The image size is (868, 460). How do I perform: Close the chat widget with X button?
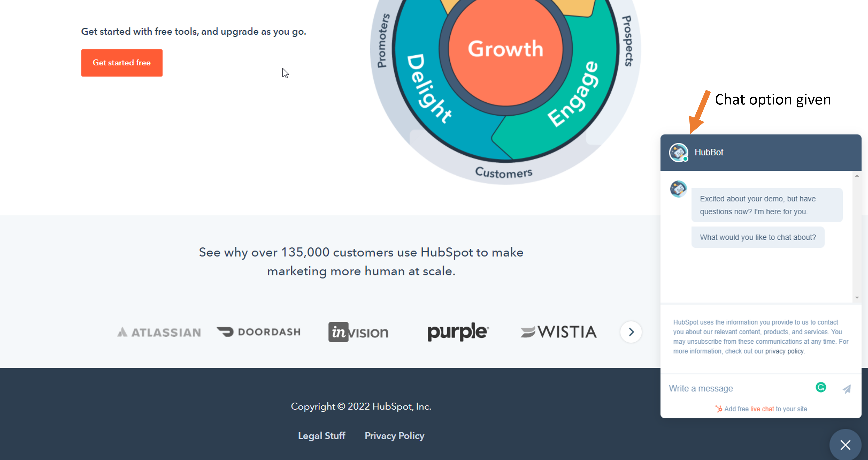click(x=845, y=445)
